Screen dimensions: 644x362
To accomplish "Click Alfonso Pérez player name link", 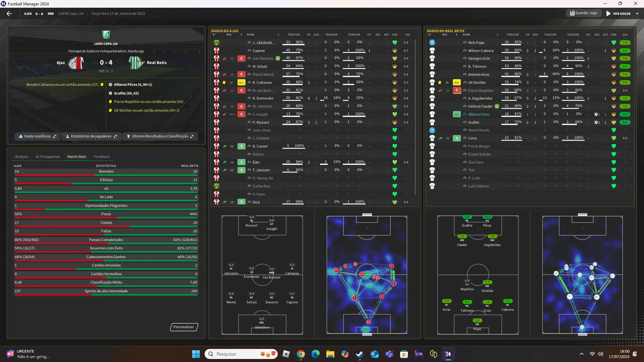I will [x=479, y=114].
